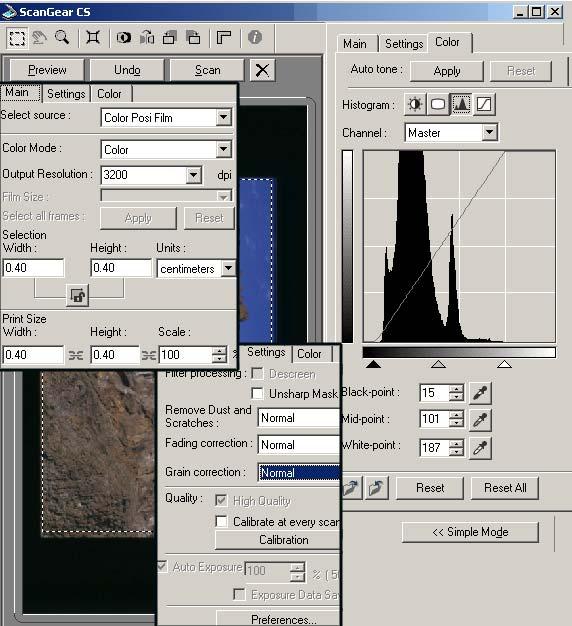Viewport: 572px width, 626px height.
Task: Select the Gamma adjustment icon
Action: [x=438, y=105]
